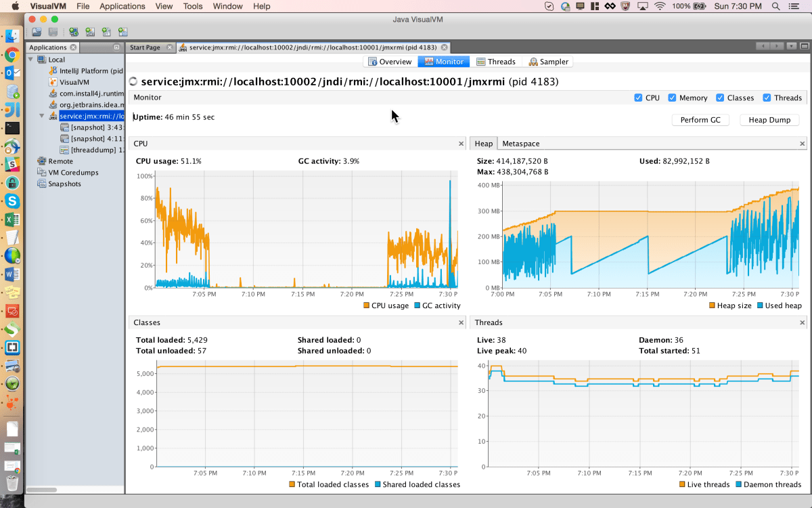Switch to the Overview tab
The width and height of the screenshot is (812, 508).
pyautogui.click(x=390, y=62)
